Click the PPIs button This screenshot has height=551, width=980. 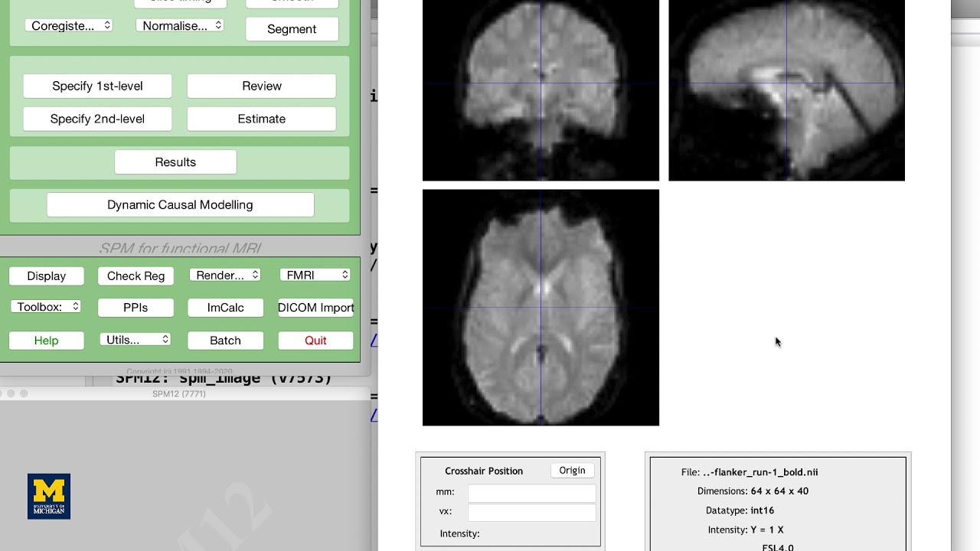tap(136, 308)
